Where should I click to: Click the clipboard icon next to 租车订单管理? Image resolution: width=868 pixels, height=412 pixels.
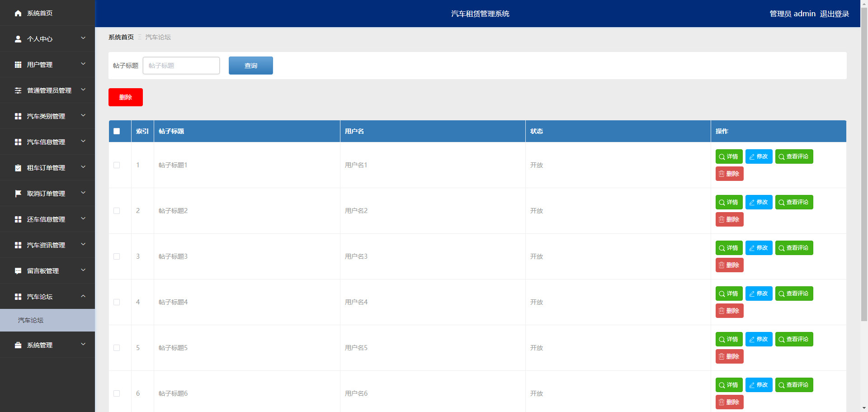click(x=18, y=168)
